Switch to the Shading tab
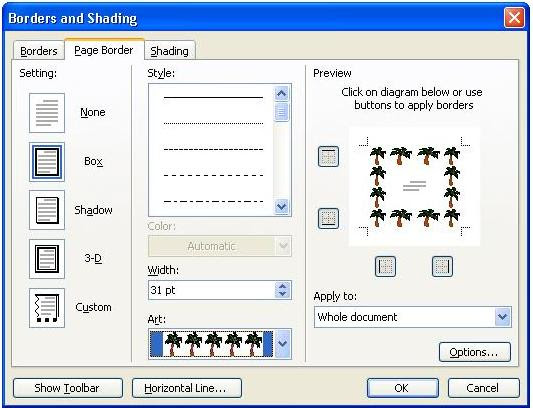The width and height of the screenshot is (533, 408). coord(169,51)
